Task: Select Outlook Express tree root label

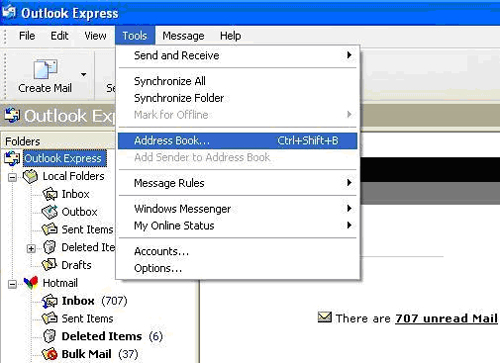Action: [65, 158]
